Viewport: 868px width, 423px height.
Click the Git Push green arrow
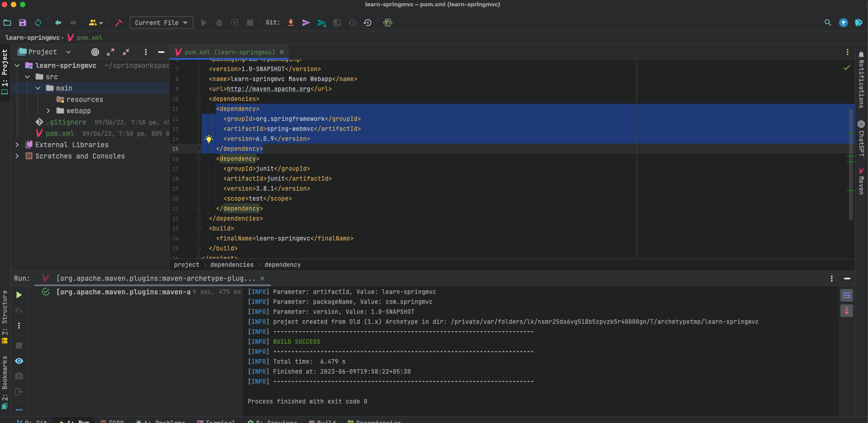tap(322, 23)
